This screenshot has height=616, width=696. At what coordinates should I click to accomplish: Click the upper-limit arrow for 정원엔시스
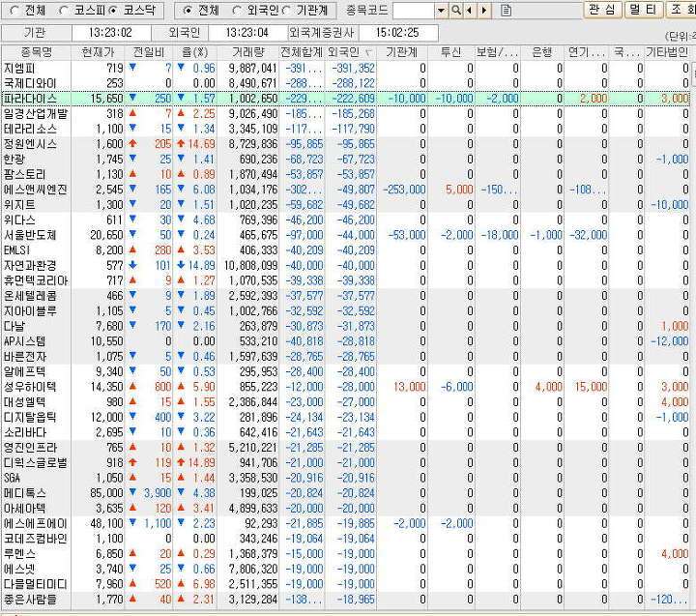132,144
